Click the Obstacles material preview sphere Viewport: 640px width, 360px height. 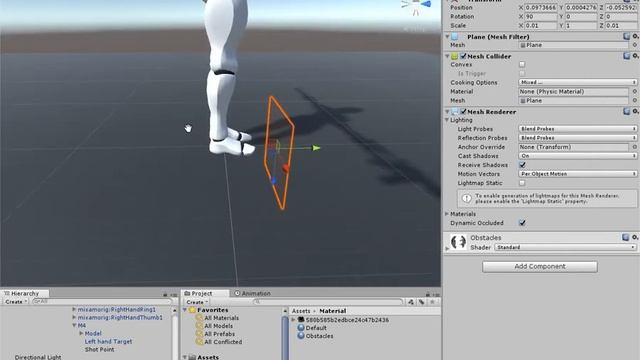[458, 242]
